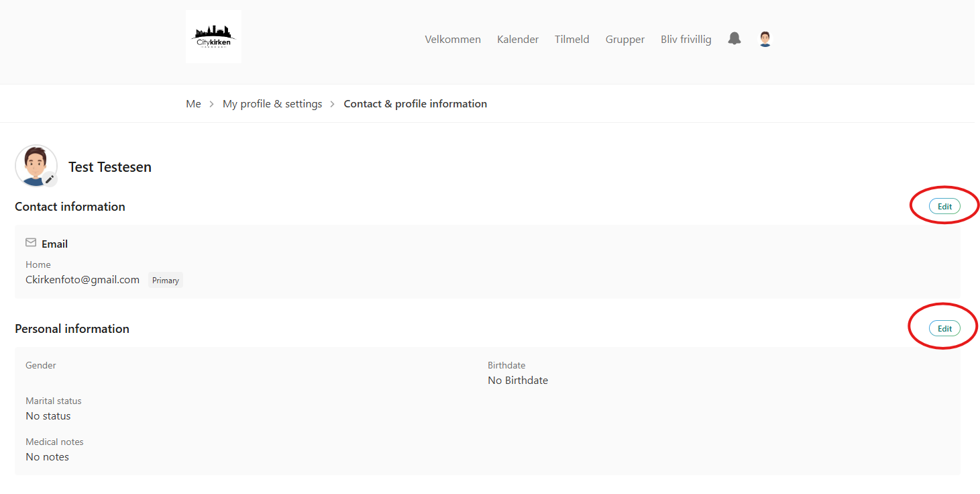Click the Ckirkenfoto@gmail.com email address
Image resolution: width=980 pixels, height=494 pixels.
(83, 280)
